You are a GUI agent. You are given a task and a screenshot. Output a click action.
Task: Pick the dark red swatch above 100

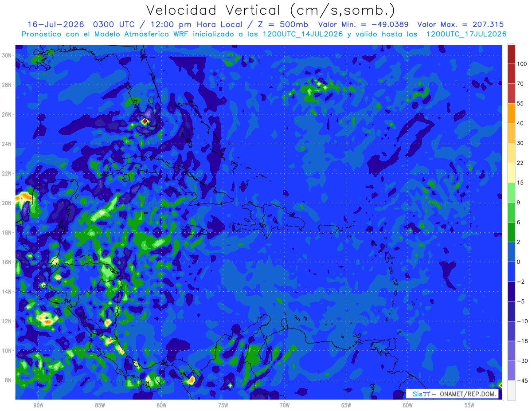pos(511,54)
